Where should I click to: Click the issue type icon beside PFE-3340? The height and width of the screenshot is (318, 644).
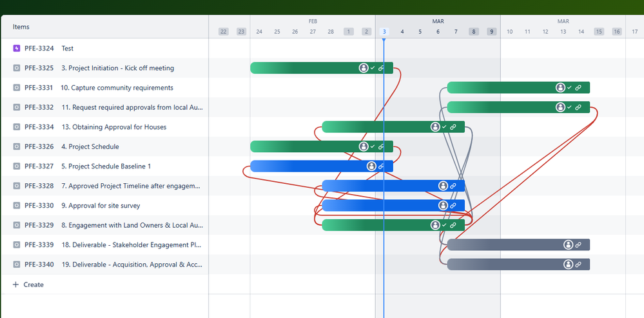tap(16, 264)
